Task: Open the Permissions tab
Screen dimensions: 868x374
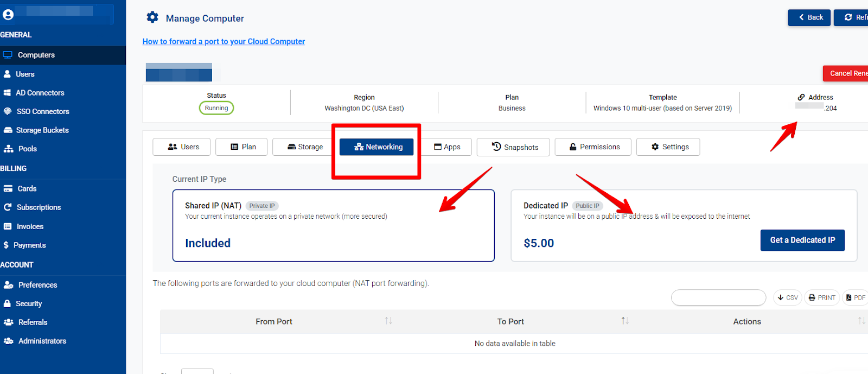Action: (x=593, y=147)
